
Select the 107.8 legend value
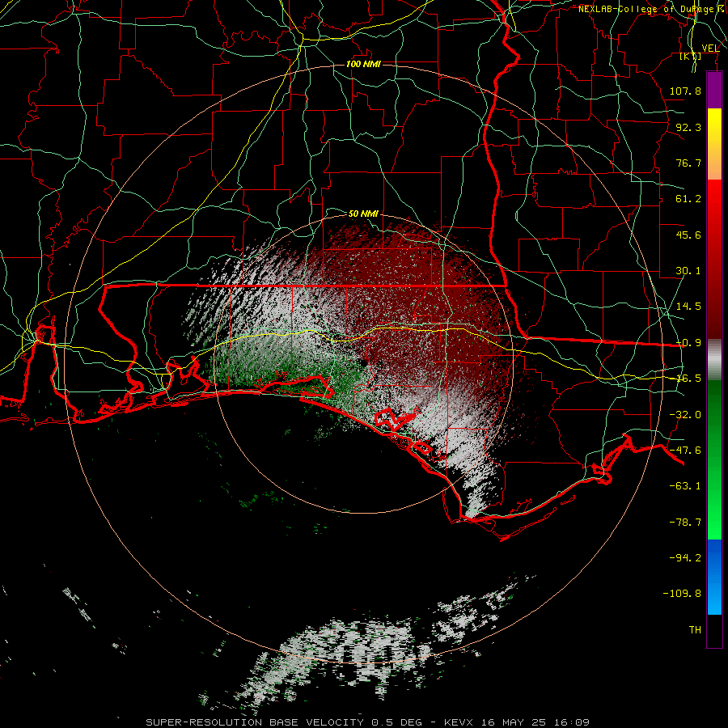click(685, 91)
